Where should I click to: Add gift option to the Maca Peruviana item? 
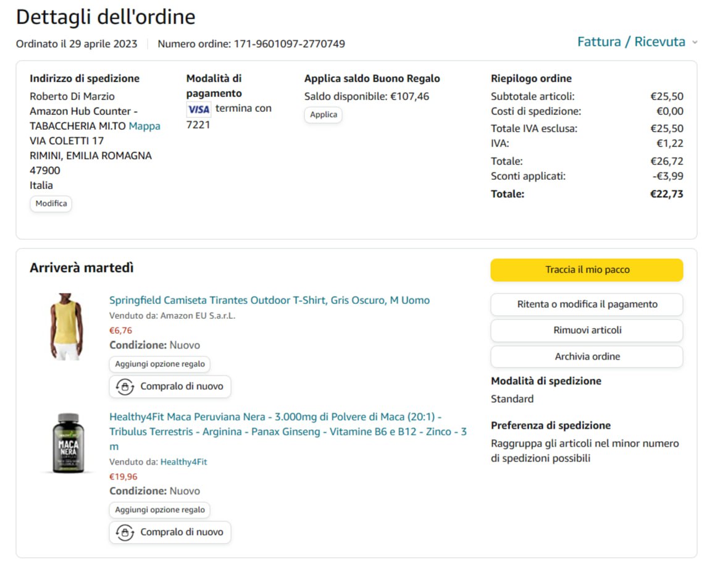pyautogui.click(x=160, y=510)
